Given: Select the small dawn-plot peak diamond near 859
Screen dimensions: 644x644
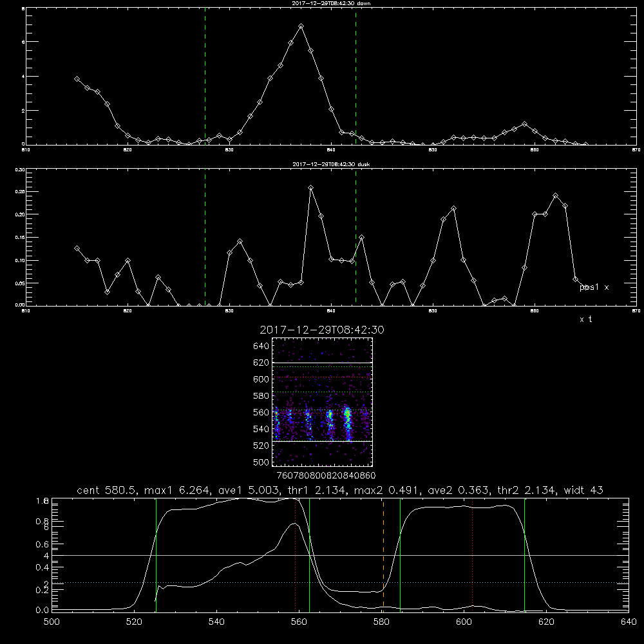Looking at the screenshot, I should click(524, 124).
